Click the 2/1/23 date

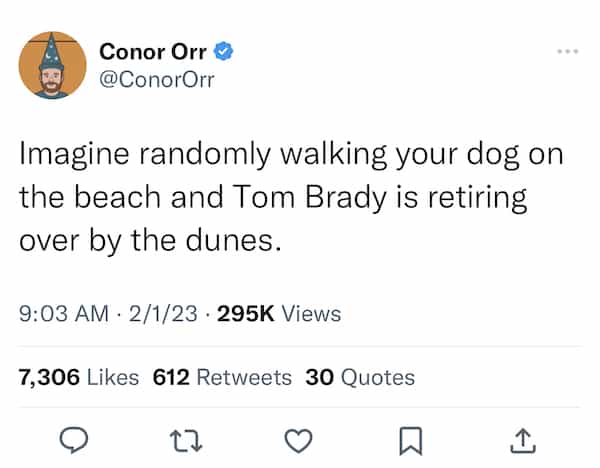153,314
